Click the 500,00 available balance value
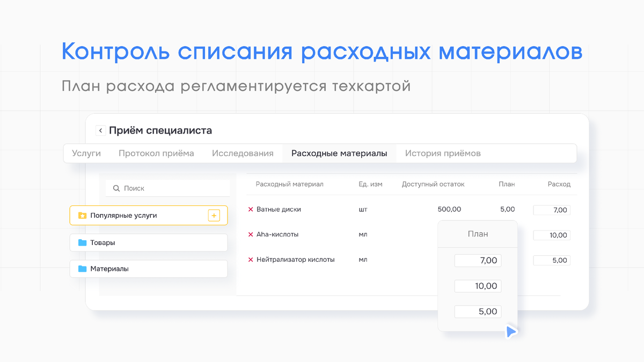644x362 pixels. click(449, 210)
